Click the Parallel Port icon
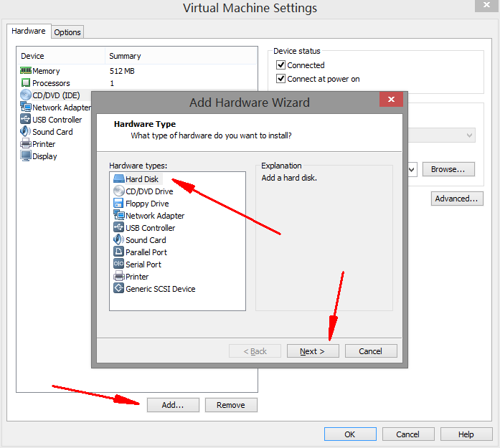 118,252
